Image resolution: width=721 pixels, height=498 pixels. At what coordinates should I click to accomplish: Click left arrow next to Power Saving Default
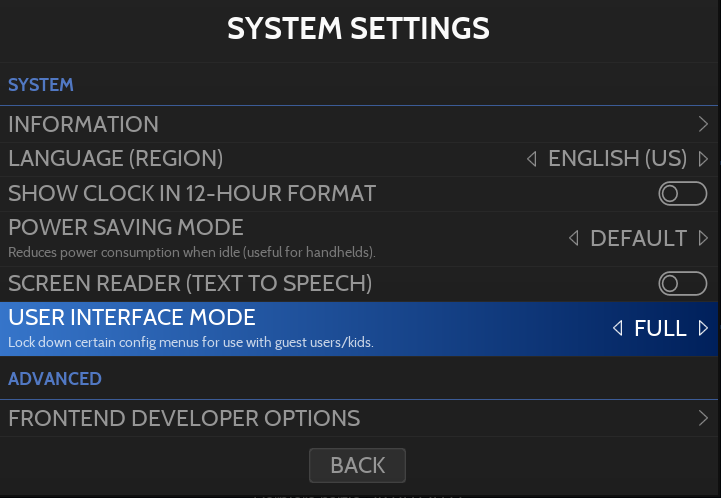[574, 238]
